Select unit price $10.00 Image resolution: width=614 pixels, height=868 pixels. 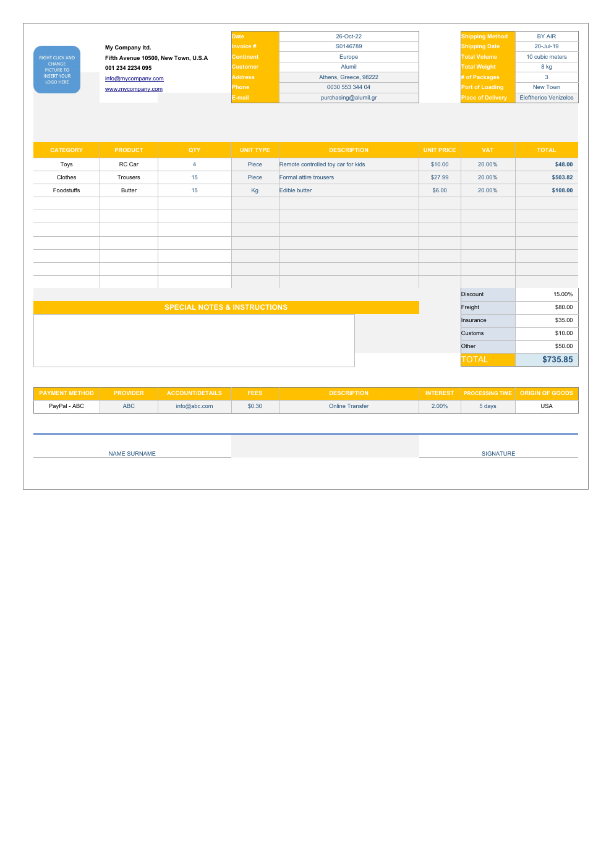[440, 164]
